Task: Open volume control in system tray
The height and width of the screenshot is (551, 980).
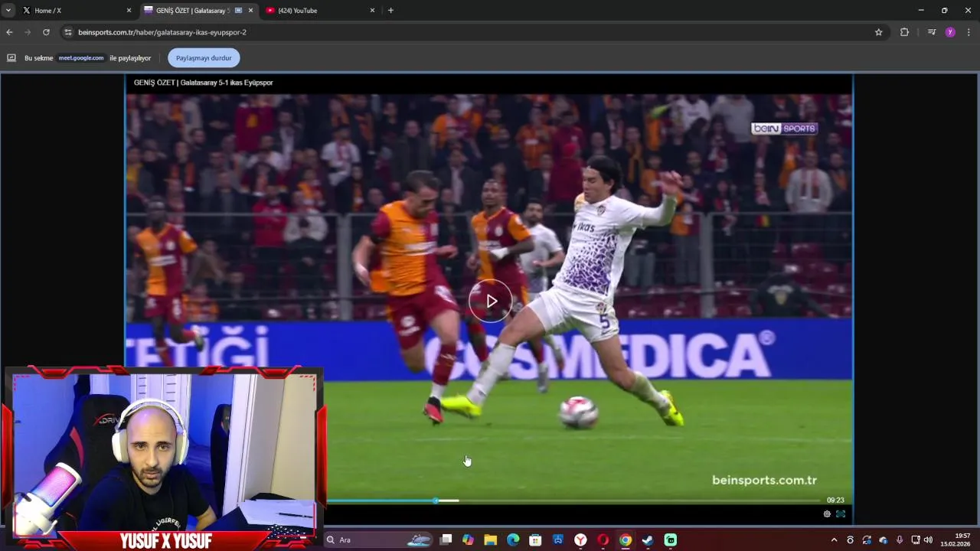Action: (929, 540)
